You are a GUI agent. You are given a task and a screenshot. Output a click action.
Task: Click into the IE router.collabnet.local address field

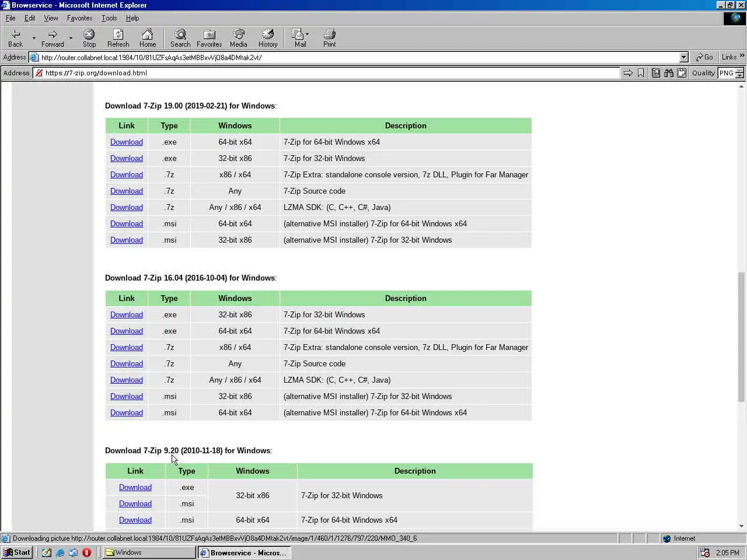359,57
